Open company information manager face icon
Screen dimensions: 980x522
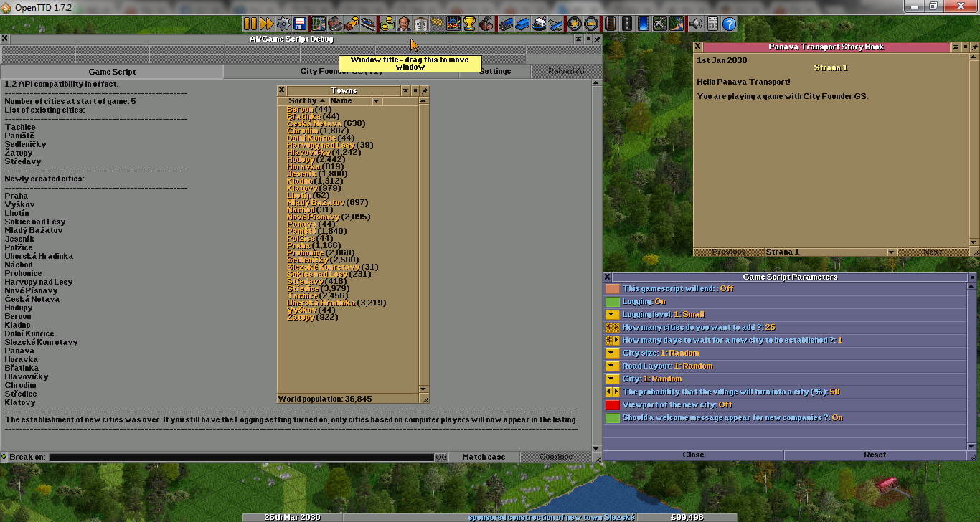[x=404, y=24]
